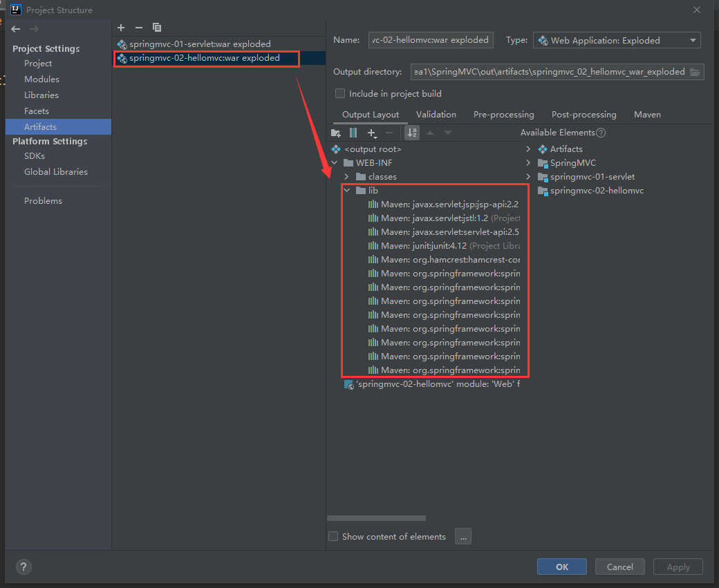Click the horizontal scrollbar under output tree
719x588 pixels.
[x=377, y=518]
